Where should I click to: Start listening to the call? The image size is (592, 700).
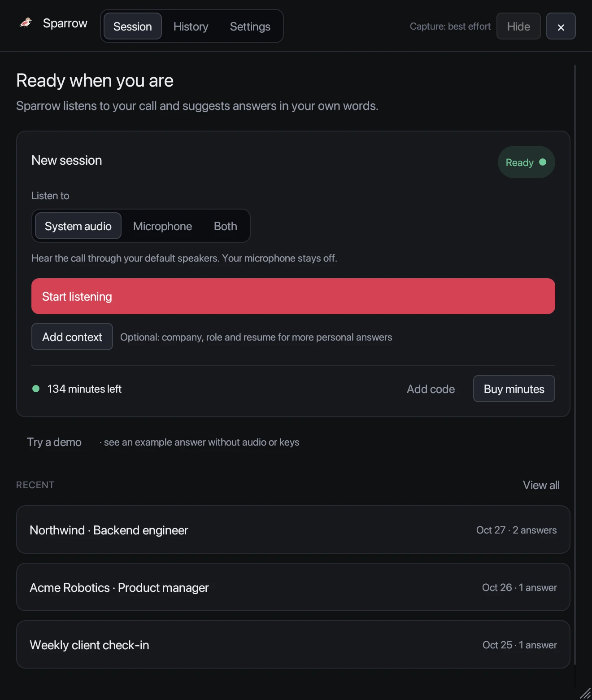coord(293,296)
